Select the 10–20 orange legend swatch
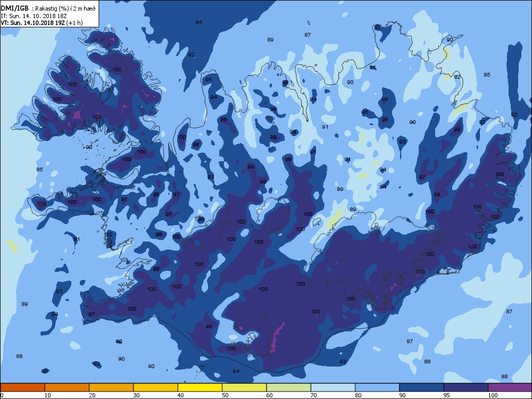 pyautogui.click(x=67, y=387)
